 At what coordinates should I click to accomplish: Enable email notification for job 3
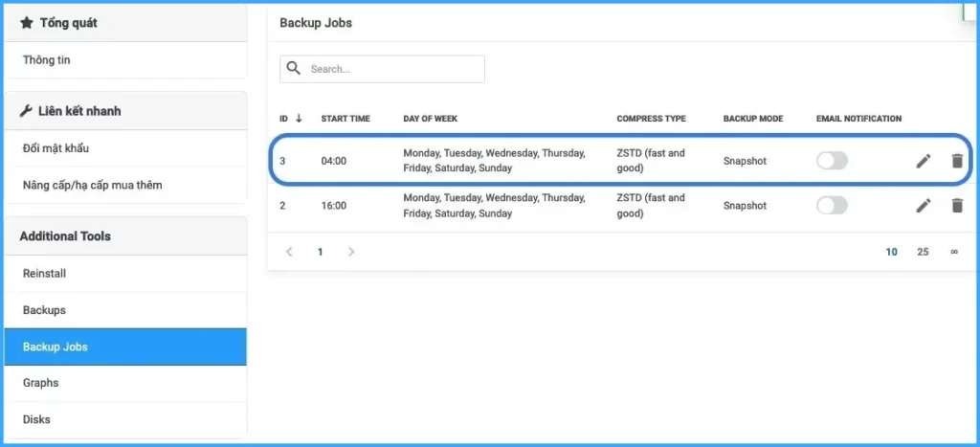pyautogui.click(x=832, y=161)
